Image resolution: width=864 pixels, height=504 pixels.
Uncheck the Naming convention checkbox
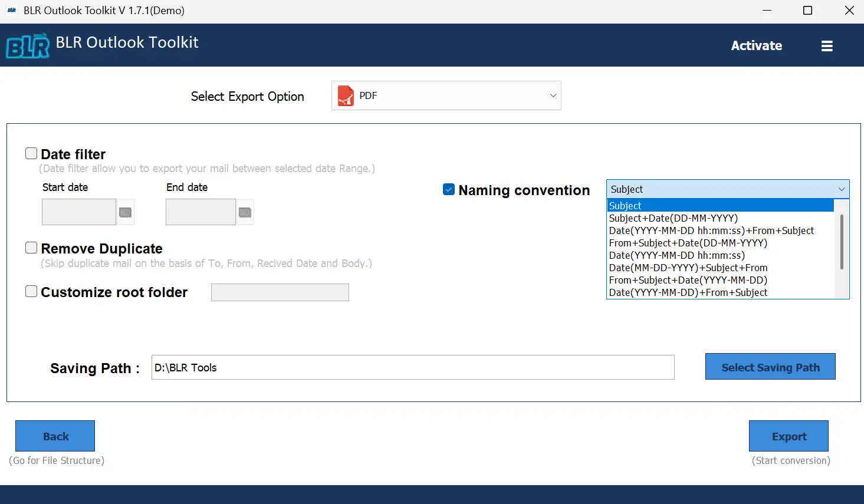[x=449, y=189]
